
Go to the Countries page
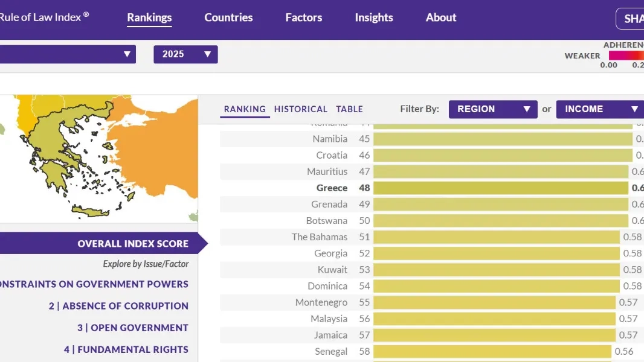pyautogui.click(x=228, y=17)
